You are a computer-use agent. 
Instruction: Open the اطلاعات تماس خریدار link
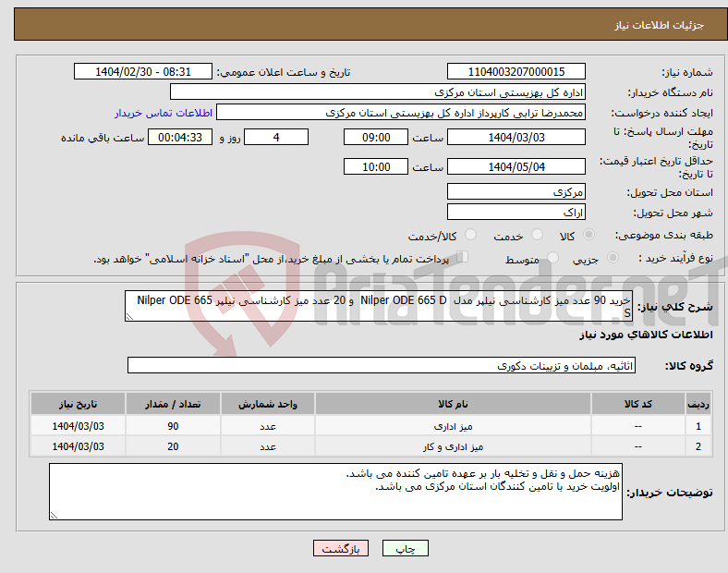point(164,113)
